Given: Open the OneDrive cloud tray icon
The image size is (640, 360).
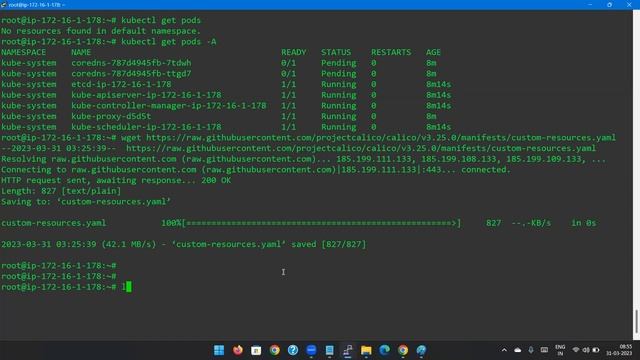Looking at the screenshot, I should [x=518, y=350].
